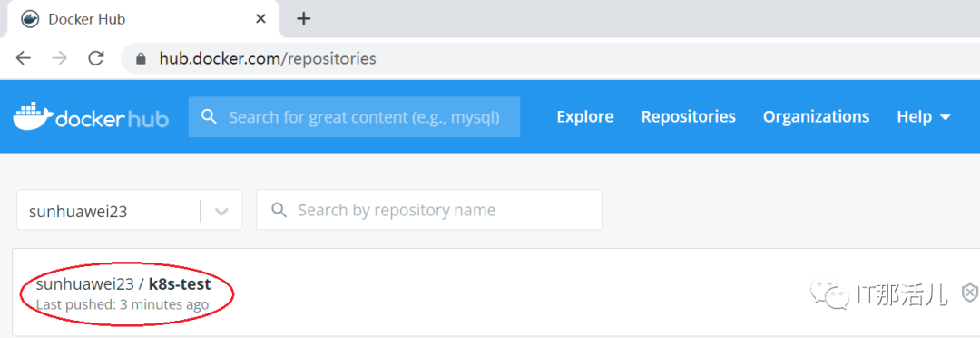The width and height of the screenshot is (980, 338).
Task: Reload the page with refresh icon
Action: pos(95,59)
